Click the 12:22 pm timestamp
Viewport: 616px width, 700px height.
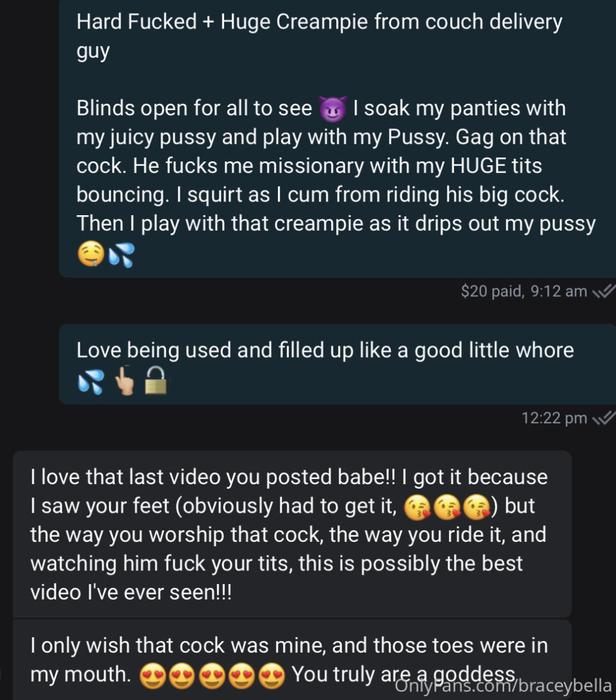point(554,418)
